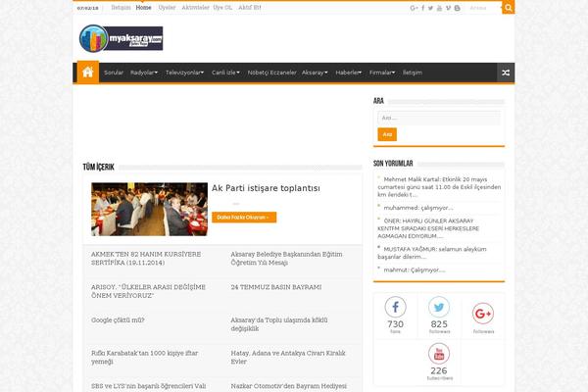Click the orange home icon in navigation bar
Image resolution: width=588 pixels, height=392 pixels.
[88, 72]
